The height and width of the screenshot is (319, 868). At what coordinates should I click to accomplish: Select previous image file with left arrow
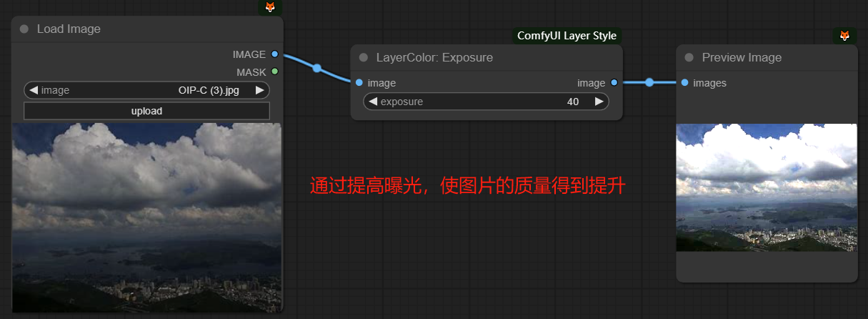point(34,90)
